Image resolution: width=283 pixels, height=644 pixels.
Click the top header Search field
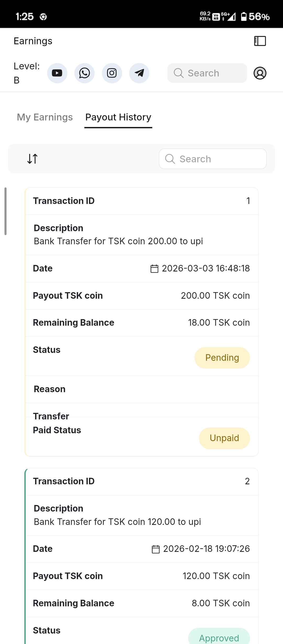click(207, 73)
